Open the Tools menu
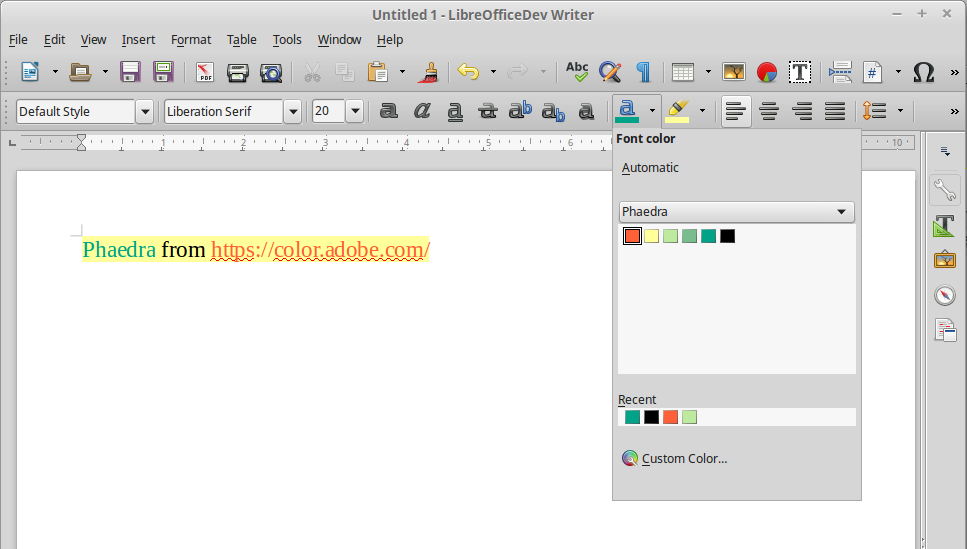Screen dimensions: 967x549 (287, 39)
